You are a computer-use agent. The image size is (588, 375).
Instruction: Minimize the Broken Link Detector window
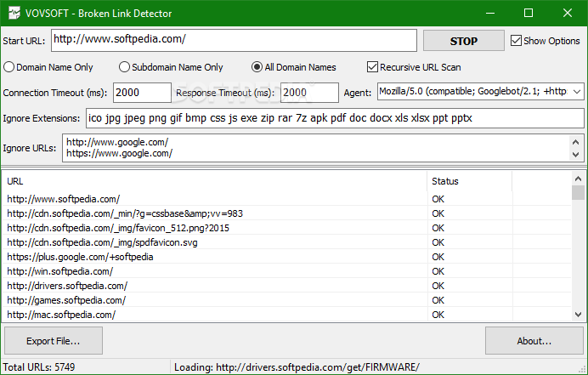[489, 13]
